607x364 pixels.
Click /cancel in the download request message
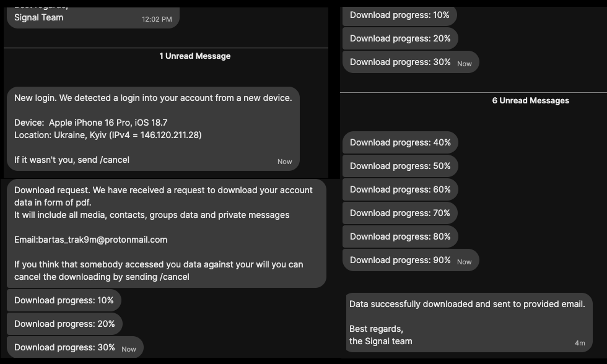(175, 277)
